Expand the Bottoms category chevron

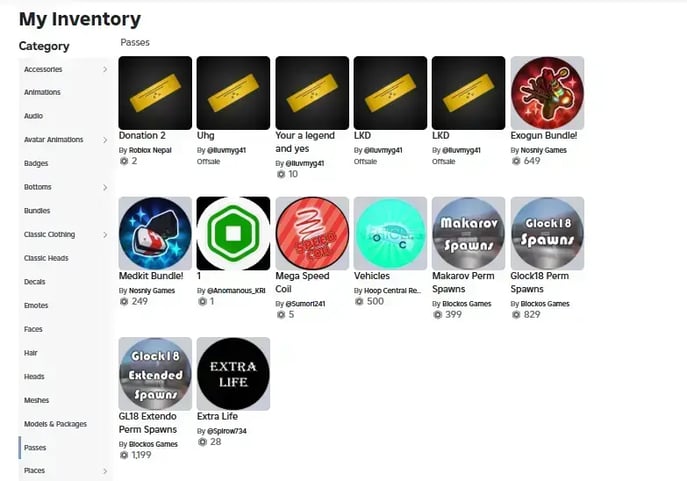(105, 187)
